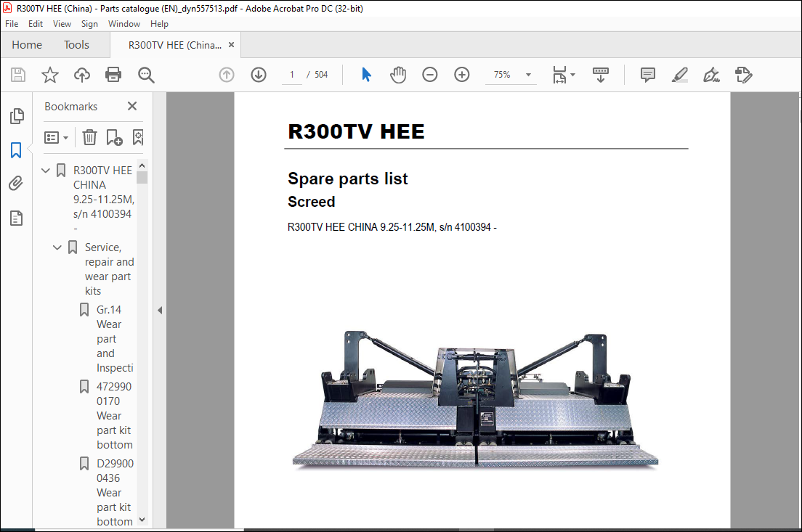Print the document
This screenshot has width=802, height=532.
tap(113, 75)
